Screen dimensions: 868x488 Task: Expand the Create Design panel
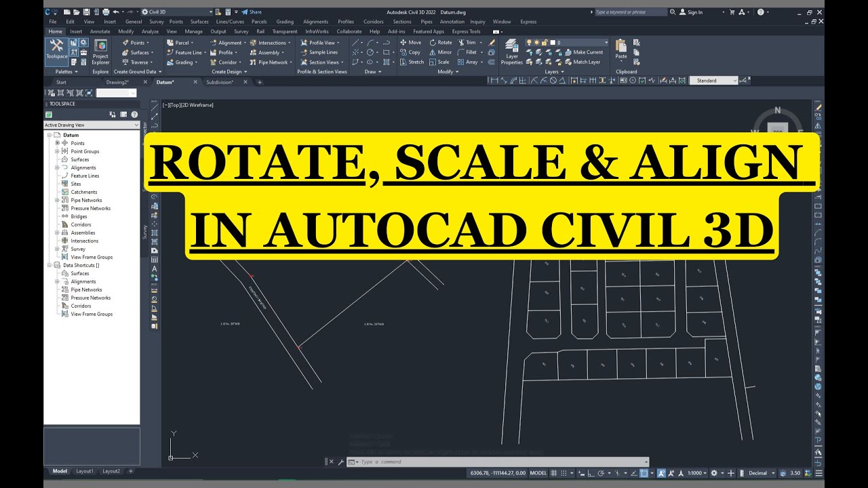pos(229,71)
